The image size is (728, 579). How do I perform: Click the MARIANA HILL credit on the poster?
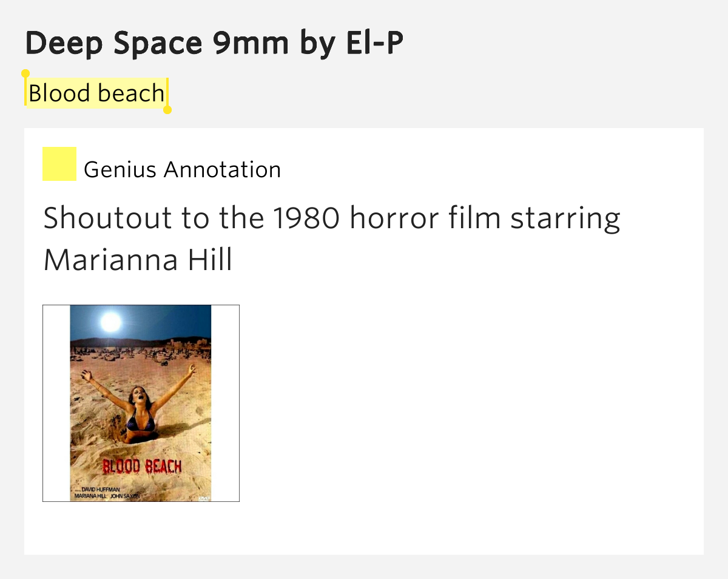pos(90,496)
